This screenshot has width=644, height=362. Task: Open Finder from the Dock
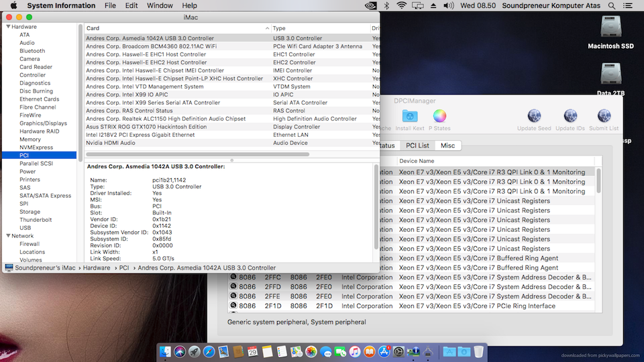coord(165,352)
